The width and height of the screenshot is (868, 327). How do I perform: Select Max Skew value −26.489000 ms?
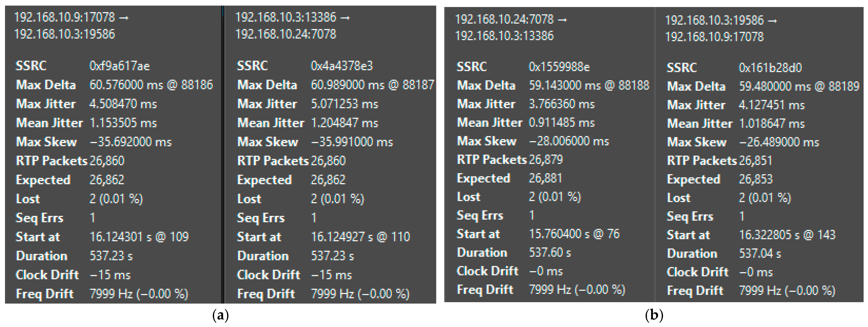pyautogui.click(x=779, y=142)
